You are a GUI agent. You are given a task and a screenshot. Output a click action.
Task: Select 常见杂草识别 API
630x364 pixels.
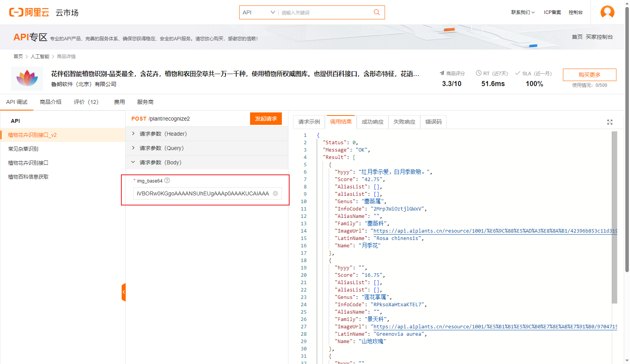[23, 149]
